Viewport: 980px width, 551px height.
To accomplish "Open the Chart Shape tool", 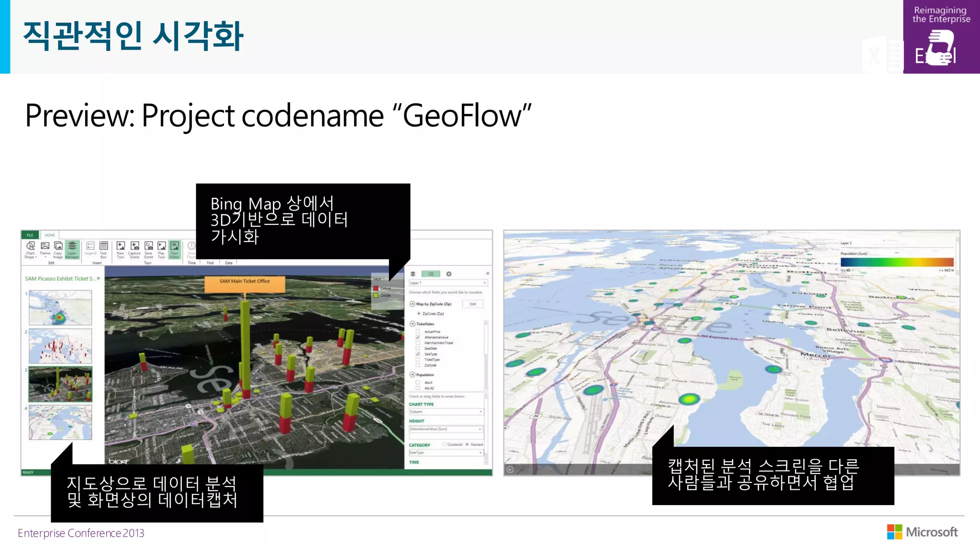I will (x=30, y=250).
